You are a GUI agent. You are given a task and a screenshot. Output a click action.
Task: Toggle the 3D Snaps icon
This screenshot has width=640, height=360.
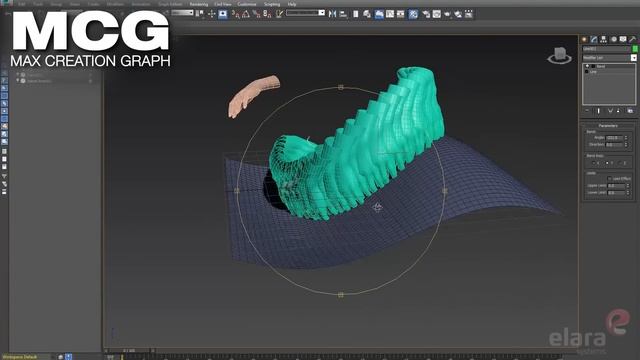point(236,14)
